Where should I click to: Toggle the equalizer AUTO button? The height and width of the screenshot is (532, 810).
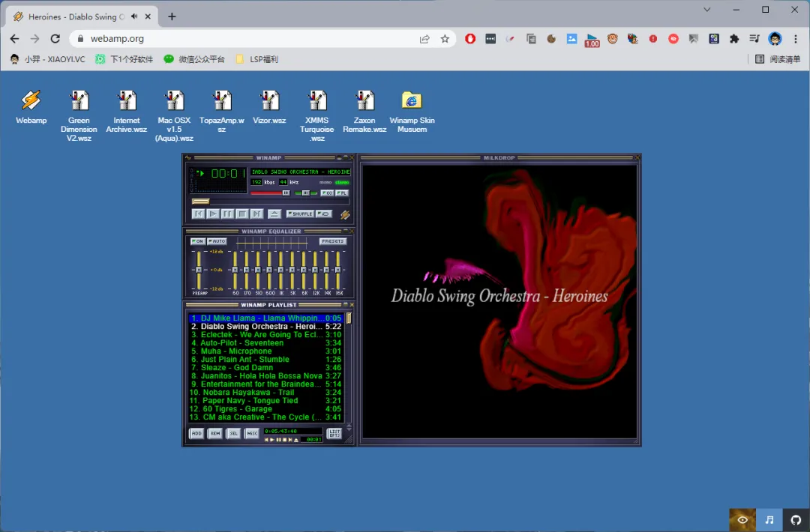click(217, 241)
